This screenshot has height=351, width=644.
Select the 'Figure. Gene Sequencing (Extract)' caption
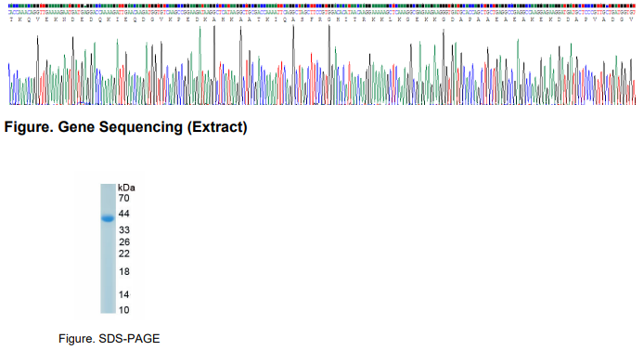[125, 127]
